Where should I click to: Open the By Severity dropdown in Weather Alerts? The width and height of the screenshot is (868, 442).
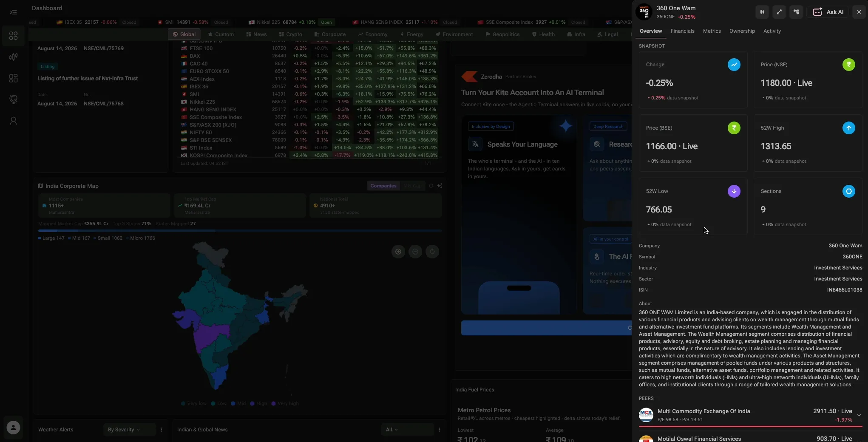[x=129, y=430]
